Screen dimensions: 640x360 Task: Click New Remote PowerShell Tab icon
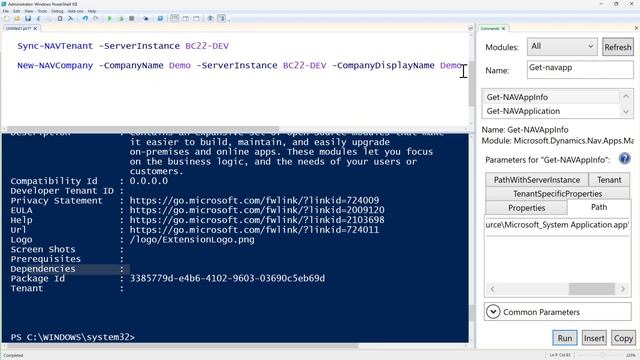pyautogui.click(x=146, y=19)
